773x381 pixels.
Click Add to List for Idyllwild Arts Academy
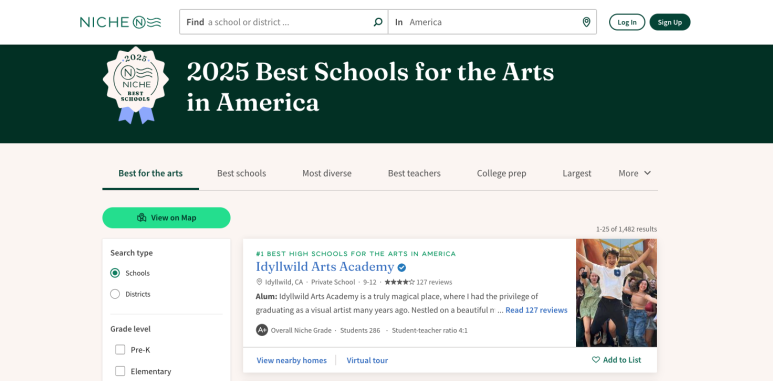(x=616, y=360)
